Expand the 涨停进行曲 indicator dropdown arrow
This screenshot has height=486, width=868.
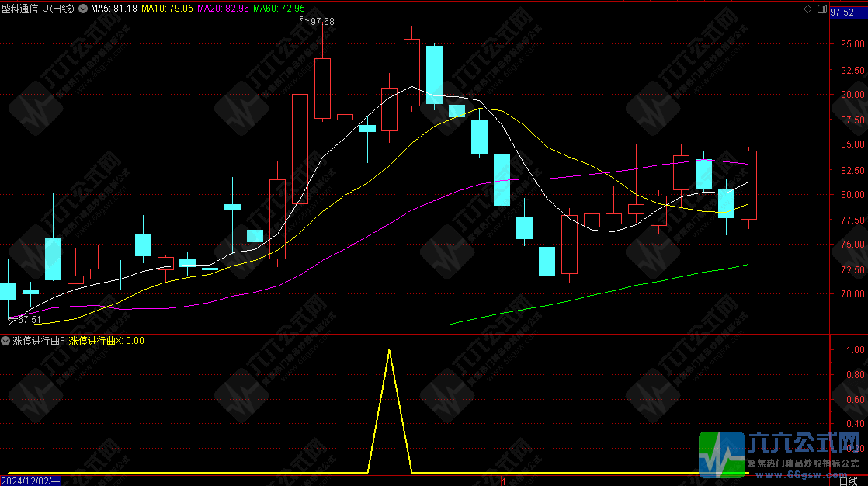6,341
